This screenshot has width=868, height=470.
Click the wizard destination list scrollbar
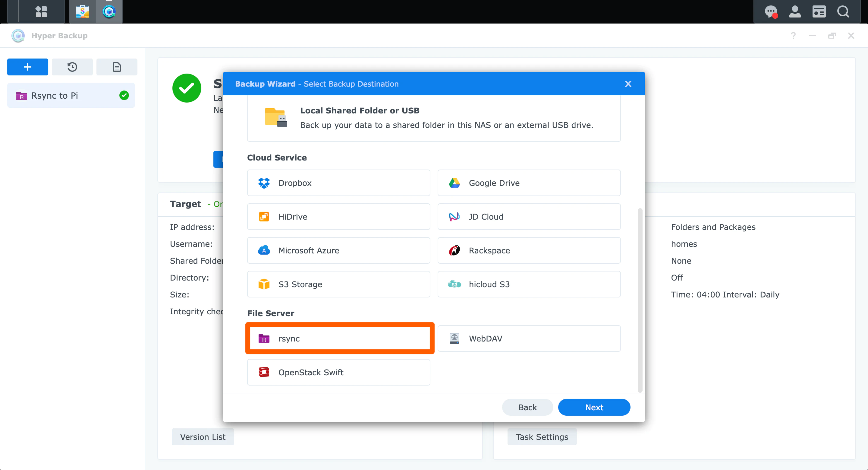pos(640,300)
